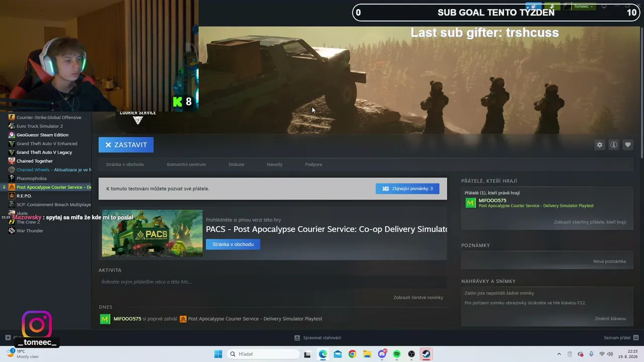Open the Stránka v obchodu tab
Image resolution: width=644 pixels, height=362 pixels.
tap(125, 164)
